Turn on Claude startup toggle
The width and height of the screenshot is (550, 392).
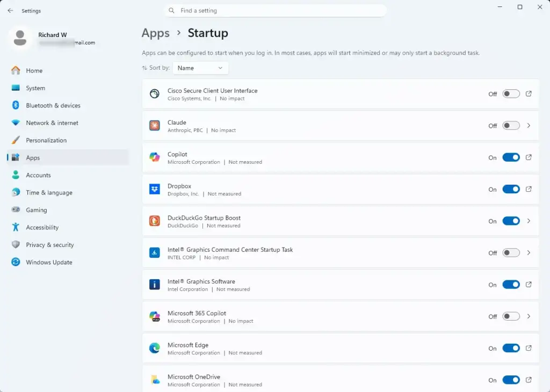pyautogui.click(x=511, y=126)
